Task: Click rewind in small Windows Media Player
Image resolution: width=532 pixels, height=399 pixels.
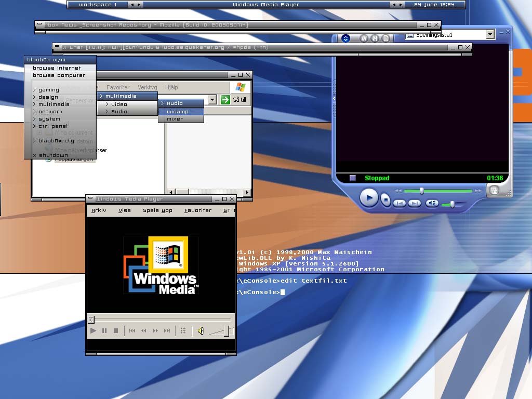Action: 144,331
